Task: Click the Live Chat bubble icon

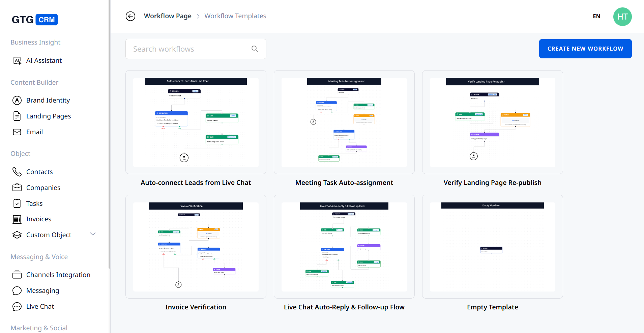Action: 17,306
